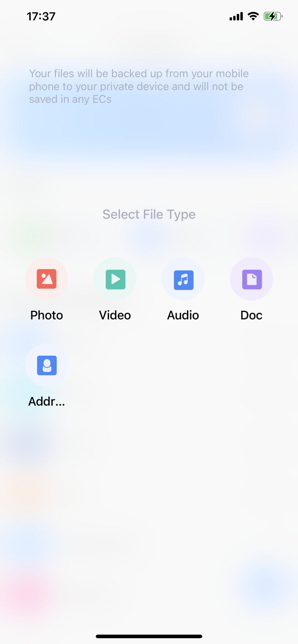Tap the Video label
Screen dimensions: 298x644
(x=115, y=315)
